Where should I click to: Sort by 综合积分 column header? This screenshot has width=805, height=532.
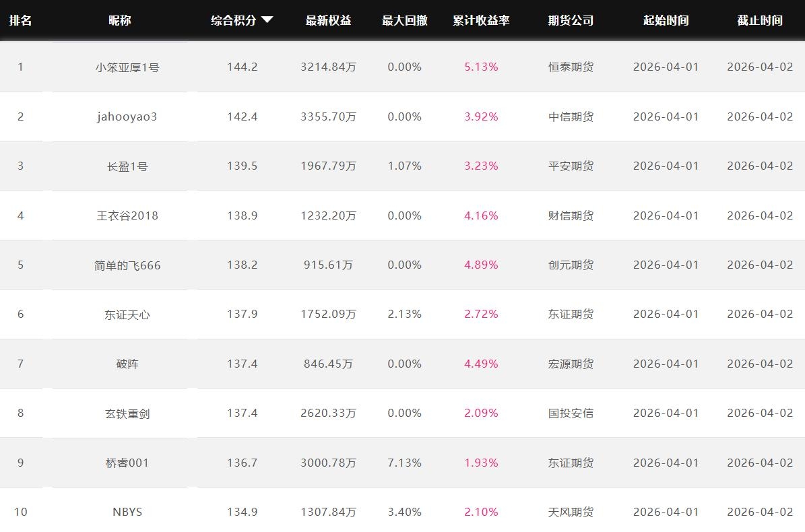(234, 20)
